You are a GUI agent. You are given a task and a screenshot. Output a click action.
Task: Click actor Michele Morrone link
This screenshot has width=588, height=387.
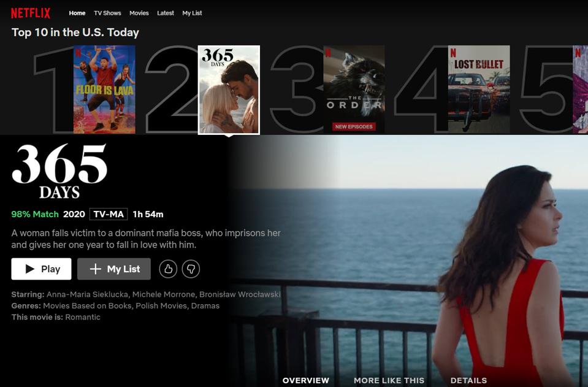(x=164, y=294)
